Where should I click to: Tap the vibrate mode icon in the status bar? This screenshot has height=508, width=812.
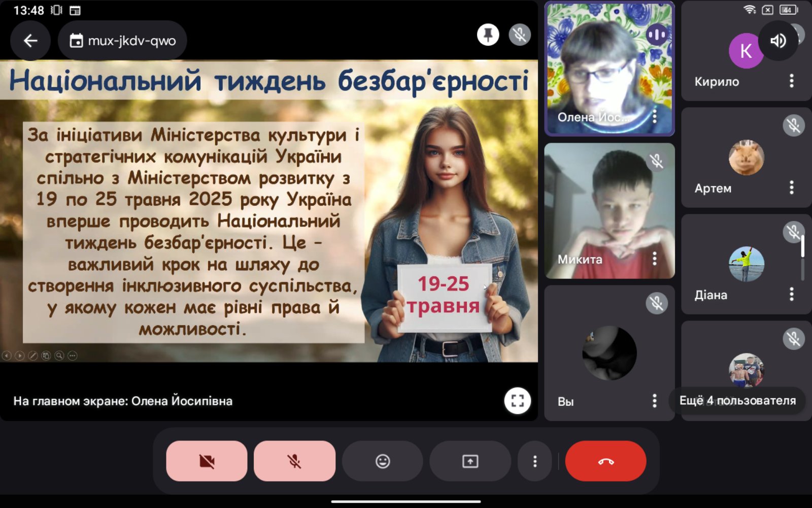(56, 10)
